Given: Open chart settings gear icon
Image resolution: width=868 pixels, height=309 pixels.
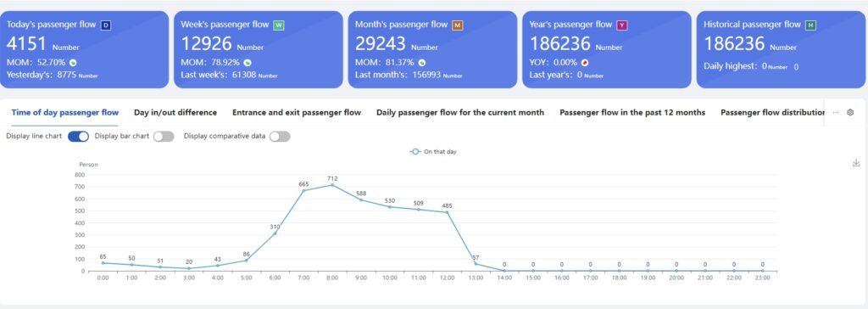Looking at the screenshot, I should pyautogui.click(x=850, y=112).
